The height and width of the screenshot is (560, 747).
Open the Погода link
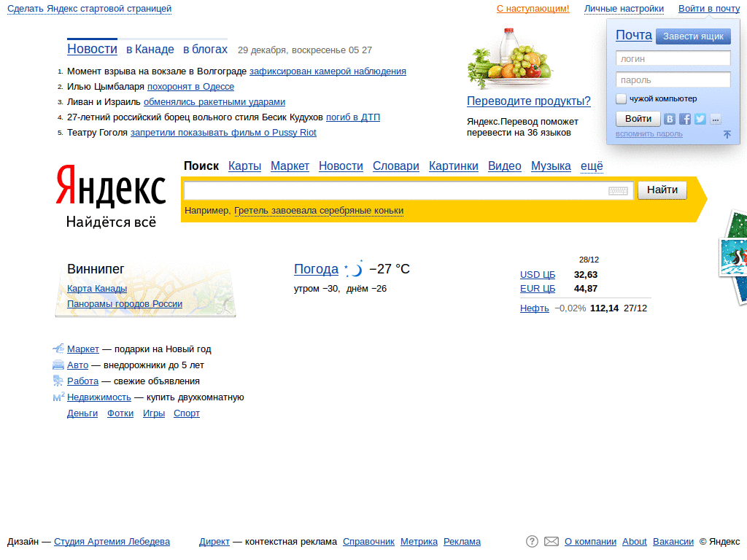[317, 269]
